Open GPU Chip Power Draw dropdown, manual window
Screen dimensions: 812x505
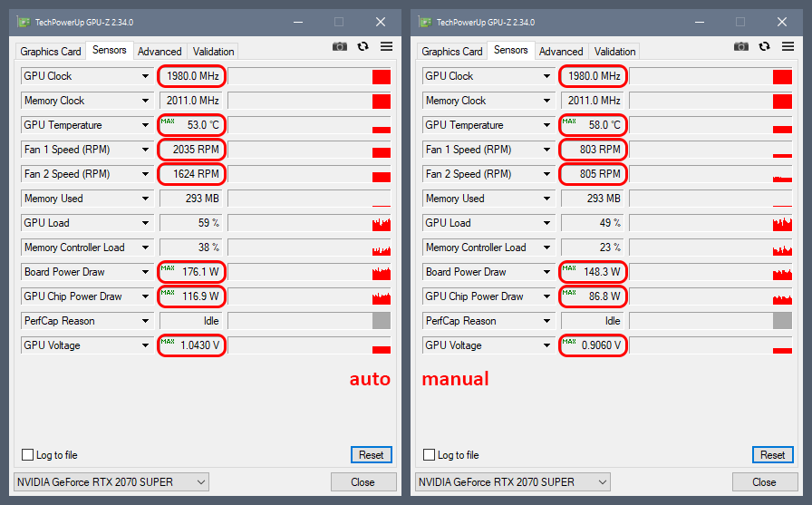pyautogui.click(x=546, y=296)
